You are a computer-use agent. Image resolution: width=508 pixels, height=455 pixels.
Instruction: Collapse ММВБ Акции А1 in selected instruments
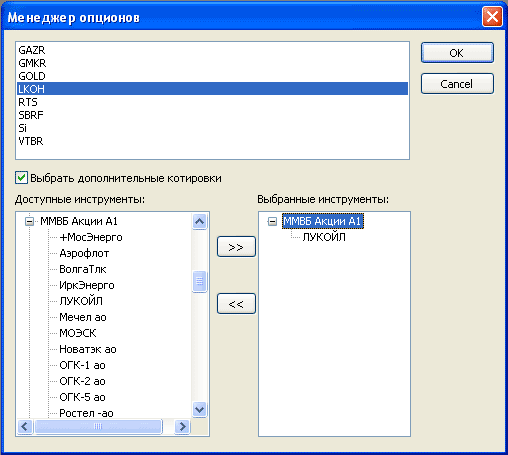point(272,221)
